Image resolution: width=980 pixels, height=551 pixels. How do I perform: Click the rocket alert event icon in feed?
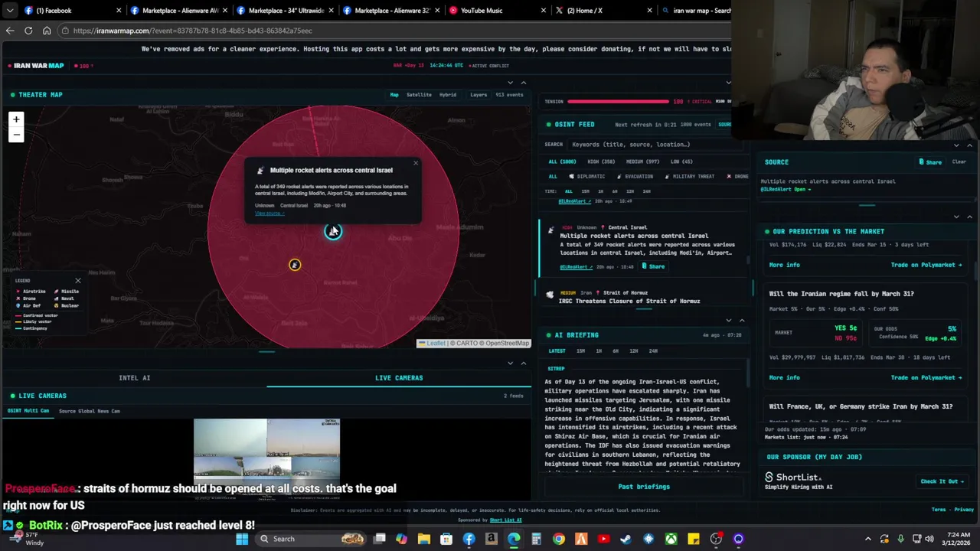[550, 230]
